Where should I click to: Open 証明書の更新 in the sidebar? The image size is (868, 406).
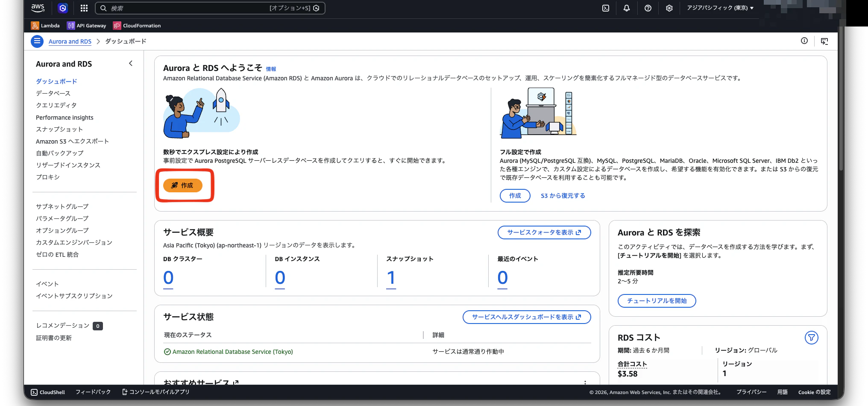coord(54,338)
